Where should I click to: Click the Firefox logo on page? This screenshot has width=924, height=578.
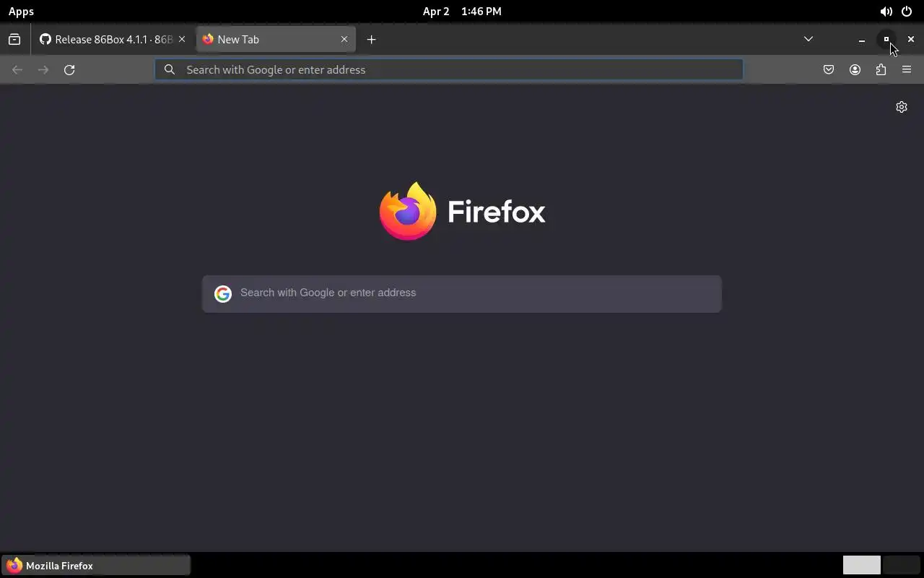[462, 211]
